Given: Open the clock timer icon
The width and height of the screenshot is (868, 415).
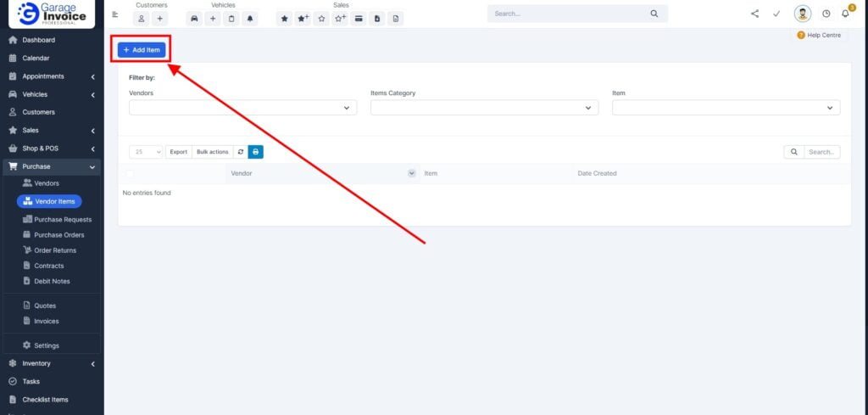Looking at the screenshot, I should pos(826,14).
